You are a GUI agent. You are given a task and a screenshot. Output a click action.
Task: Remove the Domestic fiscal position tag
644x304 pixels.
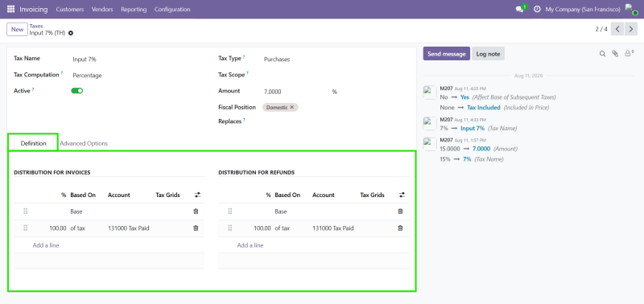click(292, 108)
